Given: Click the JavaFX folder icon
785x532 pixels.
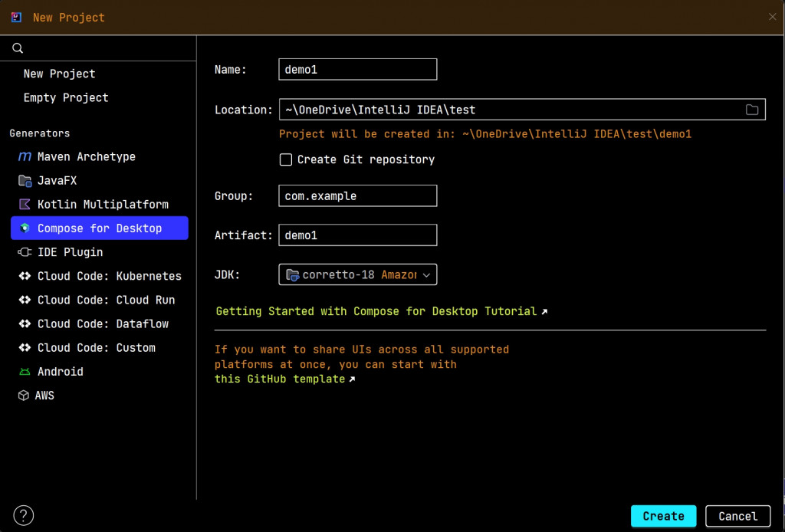Looking at the screenshot, I should coord(25,181).
